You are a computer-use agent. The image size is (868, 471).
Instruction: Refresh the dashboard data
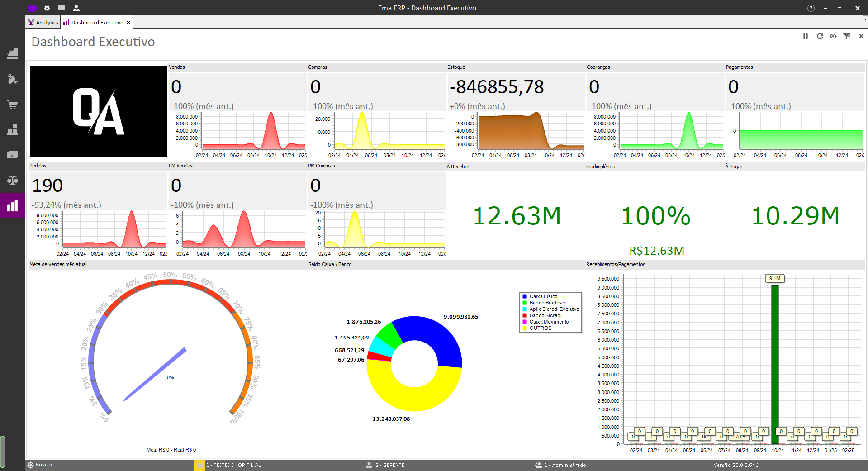[820, 36]
